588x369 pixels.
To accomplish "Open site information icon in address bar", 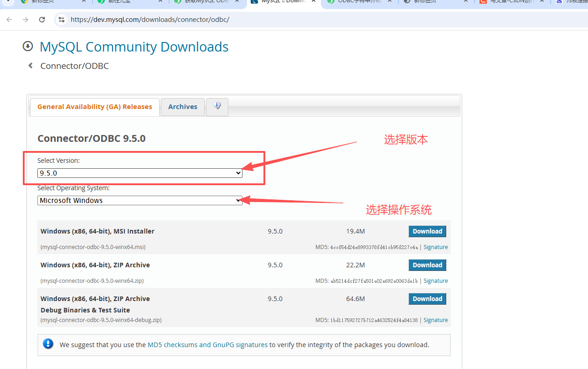I will coord(62,19).
